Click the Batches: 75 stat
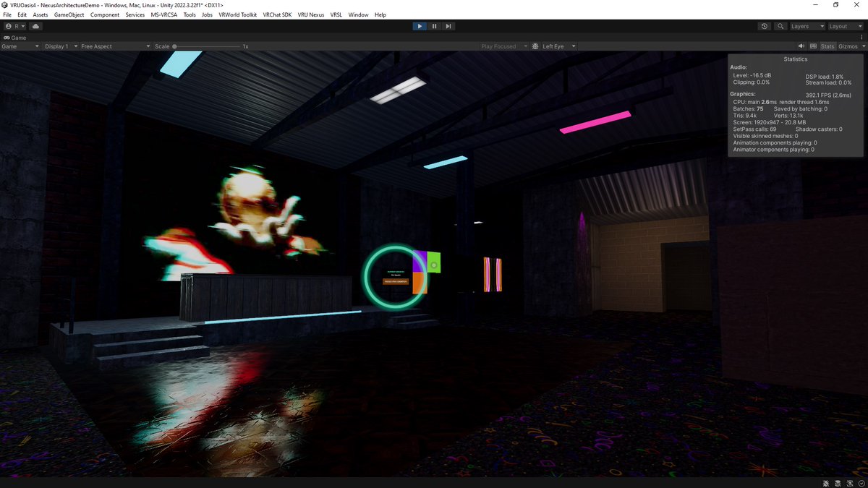 pyautogui.click(x=748, y=108)
